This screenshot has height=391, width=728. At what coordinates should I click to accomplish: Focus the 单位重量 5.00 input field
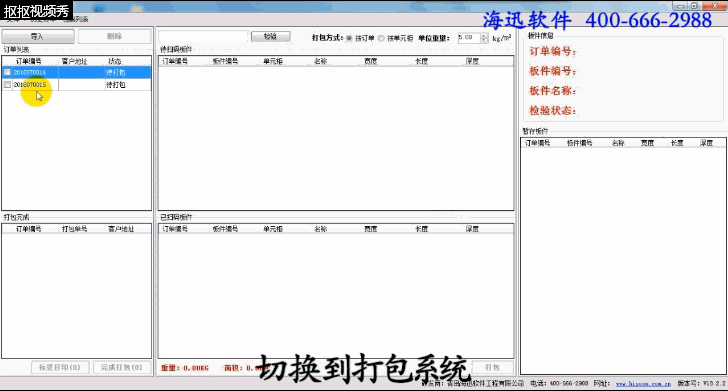coord(469,38)
